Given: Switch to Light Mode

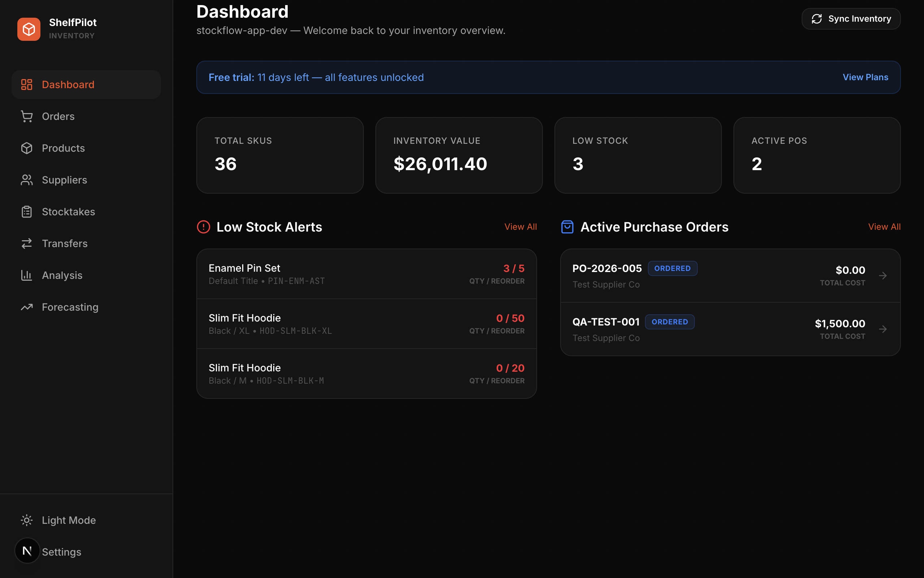Looking at the screenshot, I should (x=86, y=520).
